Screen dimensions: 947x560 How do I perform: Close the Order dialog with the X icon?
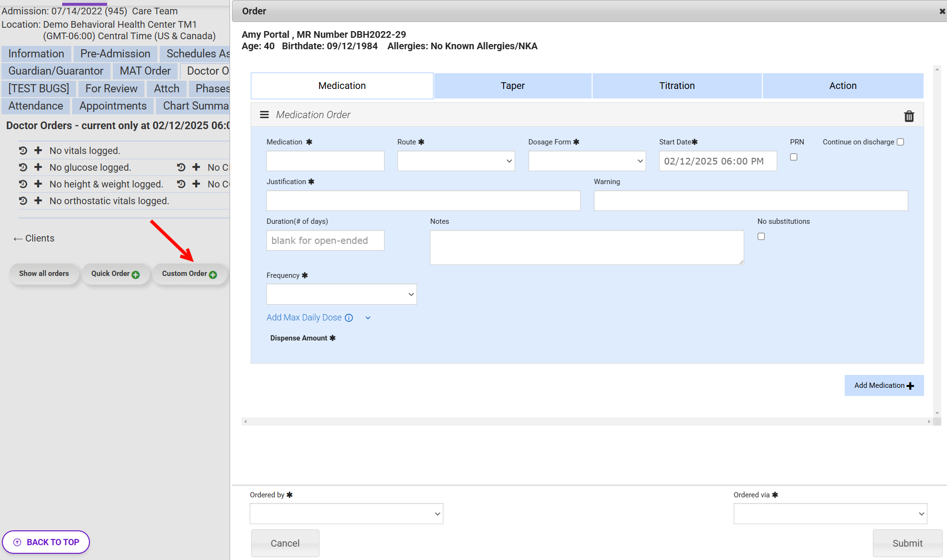coord(942,11)
